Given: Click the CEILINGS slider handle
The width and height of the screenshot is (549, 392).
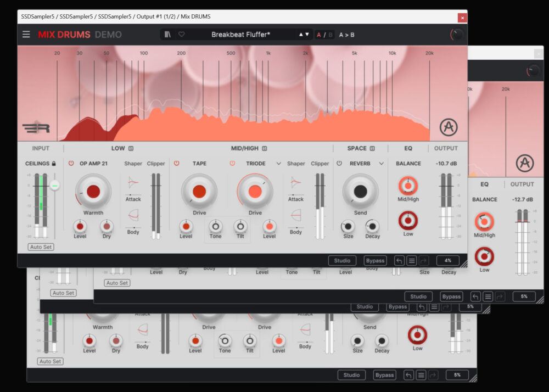Looking at the screenshot, I should (x=54, y=185).
